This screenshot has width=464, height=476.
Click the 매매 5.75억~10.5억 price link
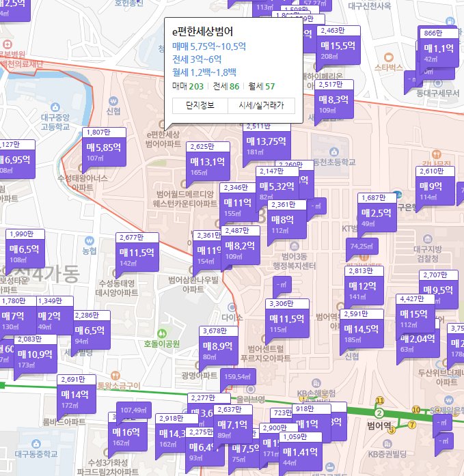pos(209,46)
